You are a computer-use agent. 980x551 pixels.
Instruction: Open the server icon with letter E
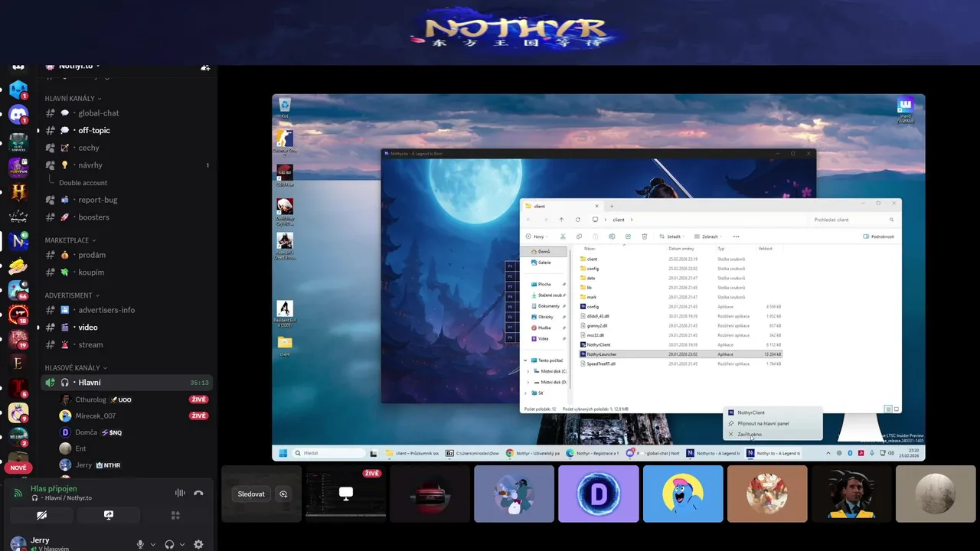pos(18,363)
